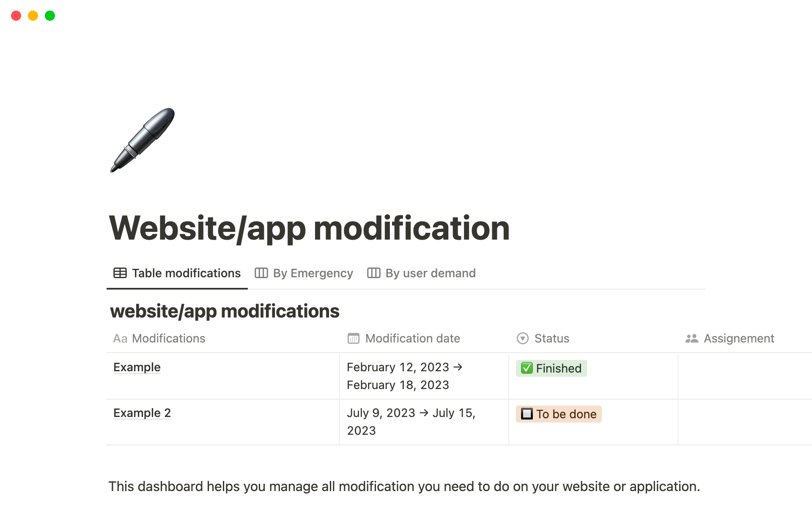The image size is (812, 508).
Task: Click the people icon beside Assignement
Action: 692,339
